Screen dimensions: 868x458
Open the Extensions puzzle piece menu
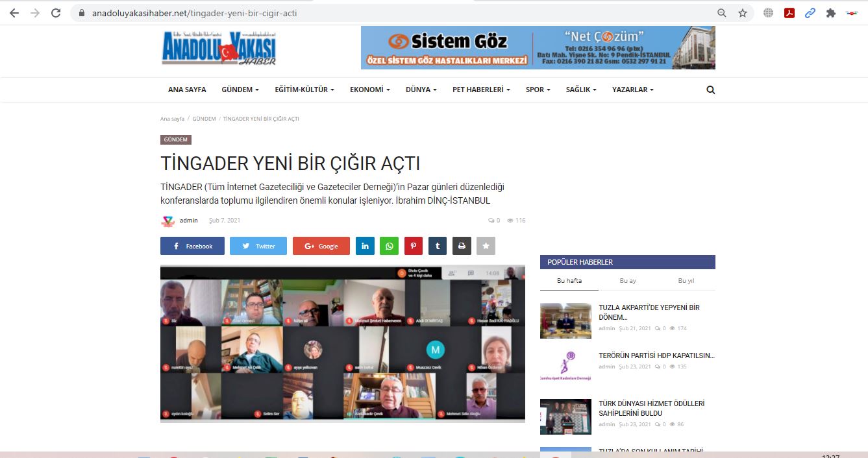830,13
